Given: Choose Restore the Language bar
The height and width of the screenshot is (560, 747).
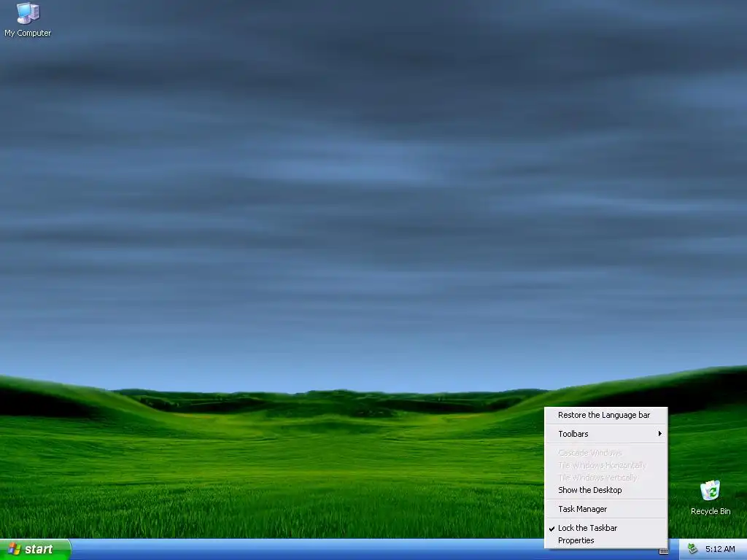Looking at the screenshot, I should (606, 415).
